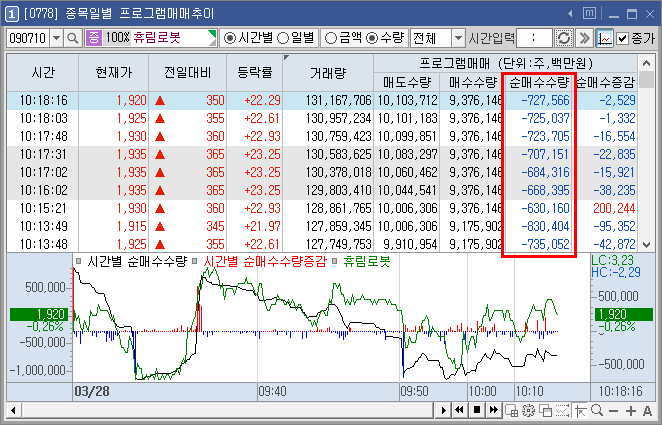Viewport: 662px width, 425px height.
Task: Toggle the chart display icon
Action: tap(604, 38)
